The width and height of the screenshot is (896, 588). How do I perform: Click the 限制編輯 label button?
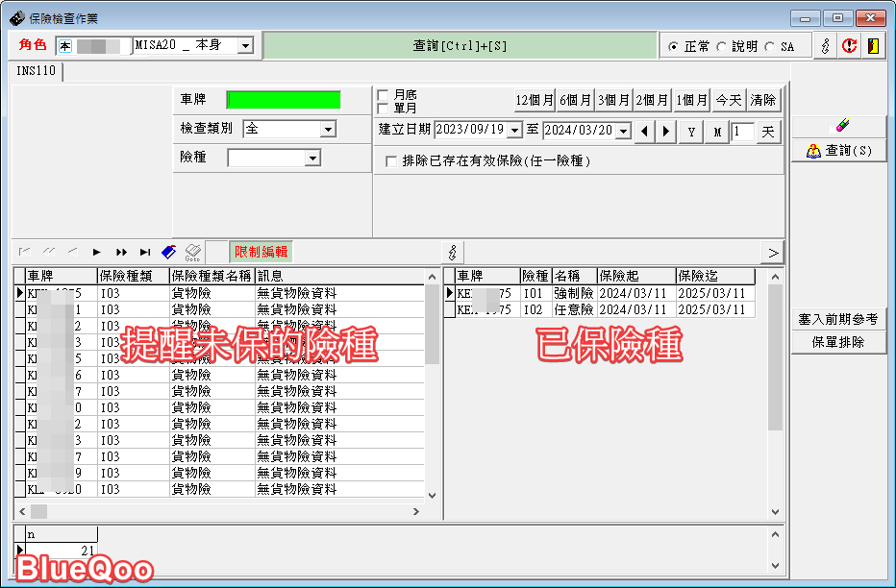pyautogui.click(x=261, y=252)
